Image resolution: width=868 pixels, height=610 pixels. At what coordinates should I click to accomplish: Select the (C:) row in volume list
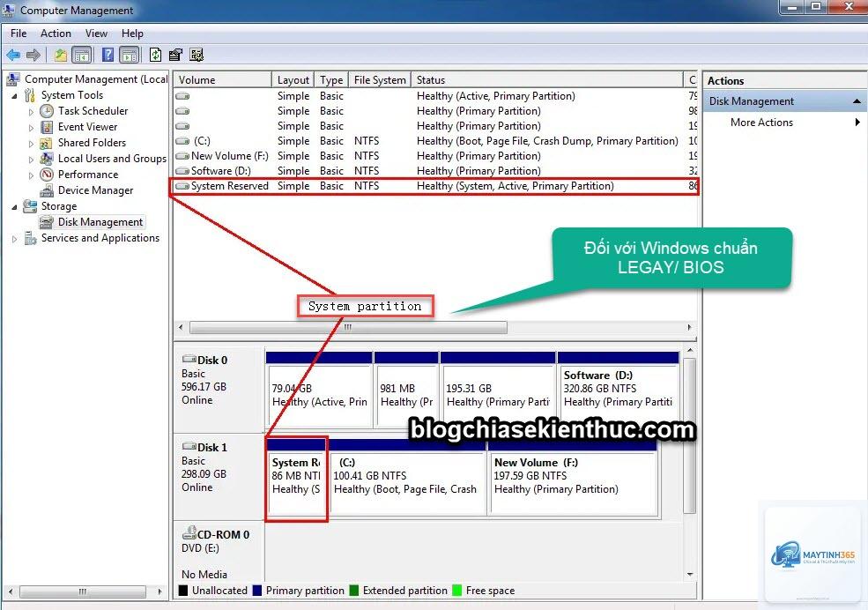[435, 141]
